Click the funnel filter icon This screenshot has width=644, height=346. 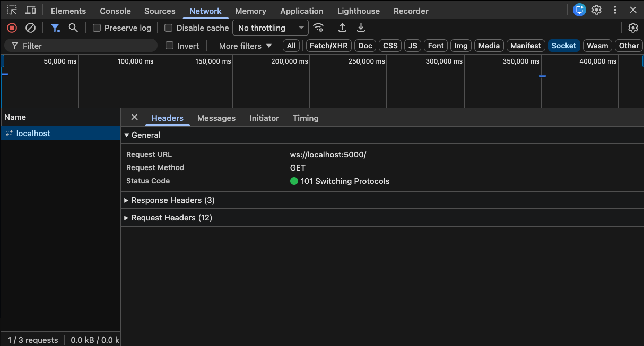tap(55, 28)
